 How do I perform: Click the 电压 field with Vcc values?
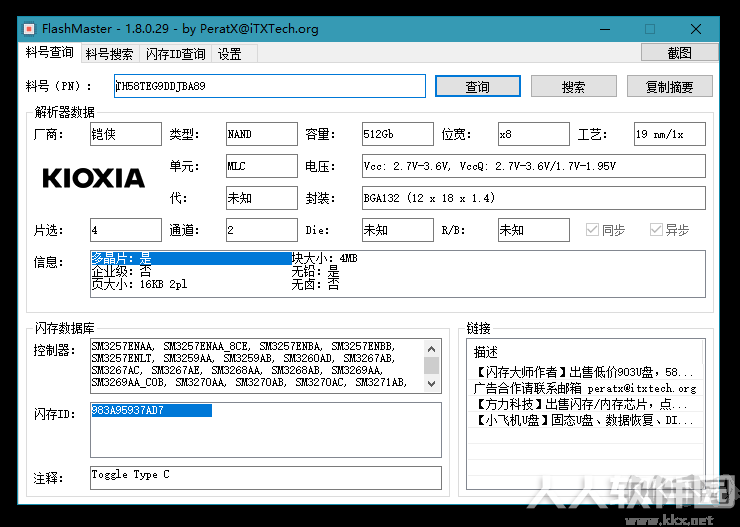point(534,166)
